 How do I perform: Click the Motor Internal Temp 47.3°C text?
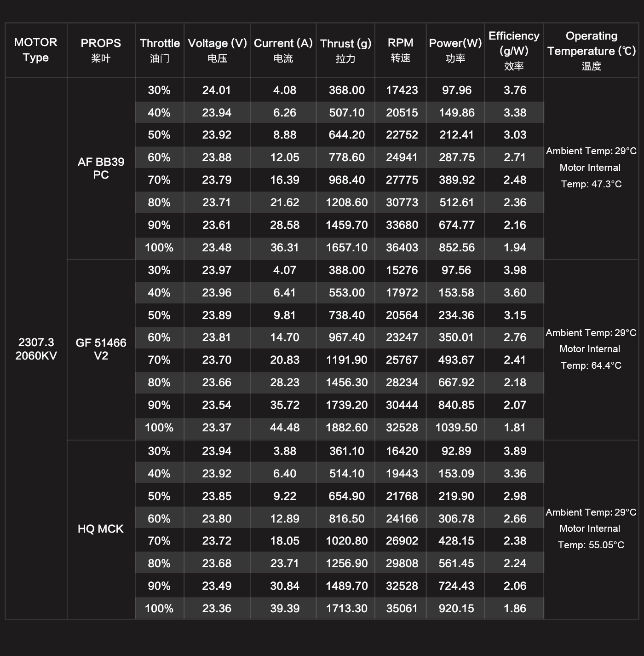tap(591, 176)
